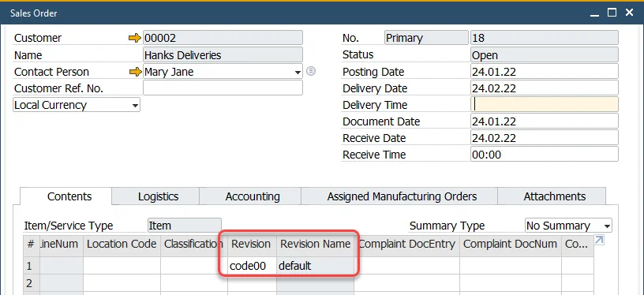This screenshot has height=295, width=644.
Task: Click the Classification column header
Action: (194, 246)
